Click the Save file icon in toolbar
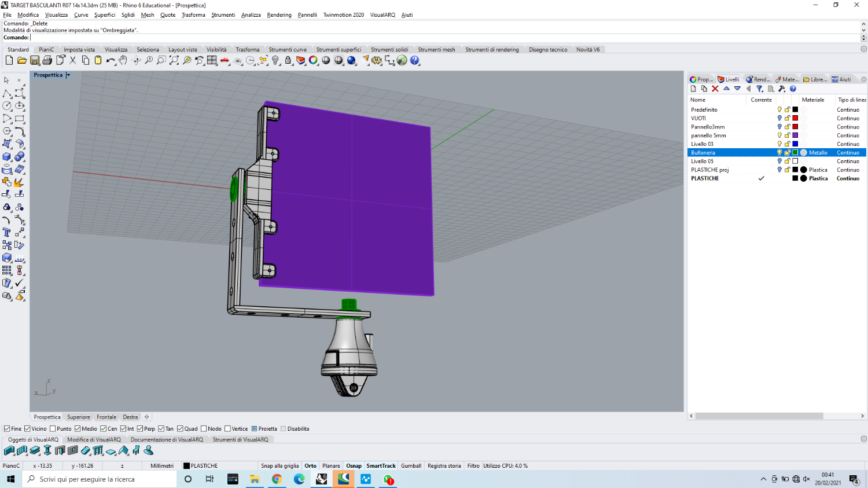This screenshot has width=868, height=488. pyautogui.click(x=35, y=60)
